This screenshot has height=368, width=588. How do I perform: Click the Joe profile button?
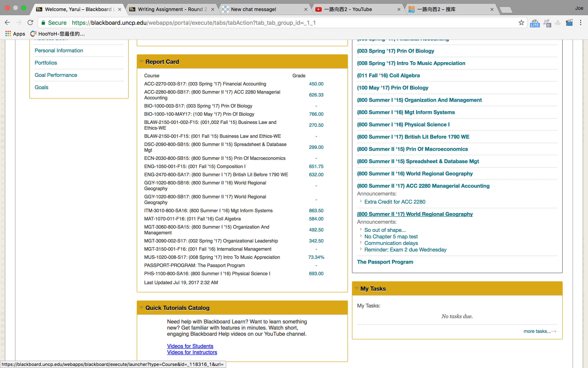click(579, 8)
